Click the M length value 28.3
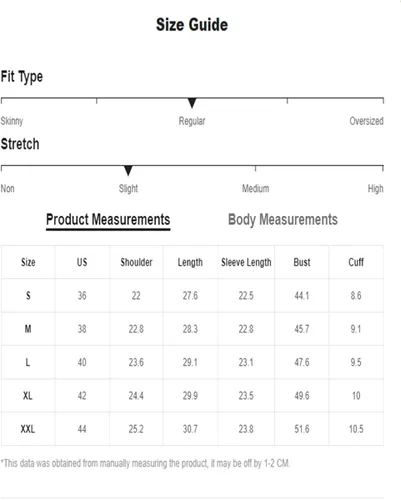Screen dimensions: 401x500 pyautogui.click(x=190, y=329)
